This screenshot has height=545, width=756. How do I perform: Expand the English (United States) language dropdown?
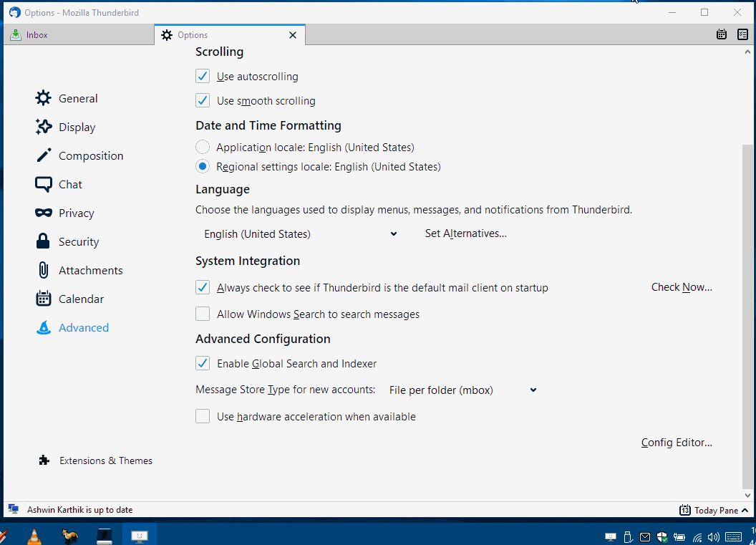point(299,234)
